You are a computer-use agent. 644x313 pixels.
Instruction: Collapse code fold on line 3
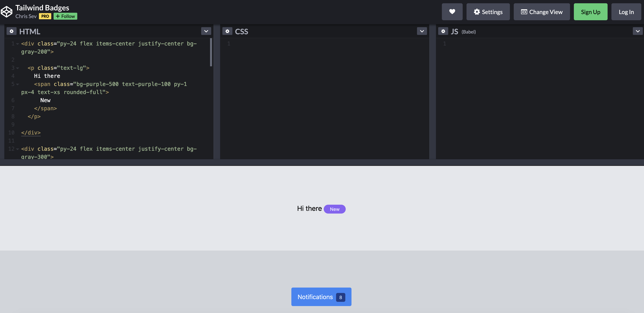coord(18,68)
